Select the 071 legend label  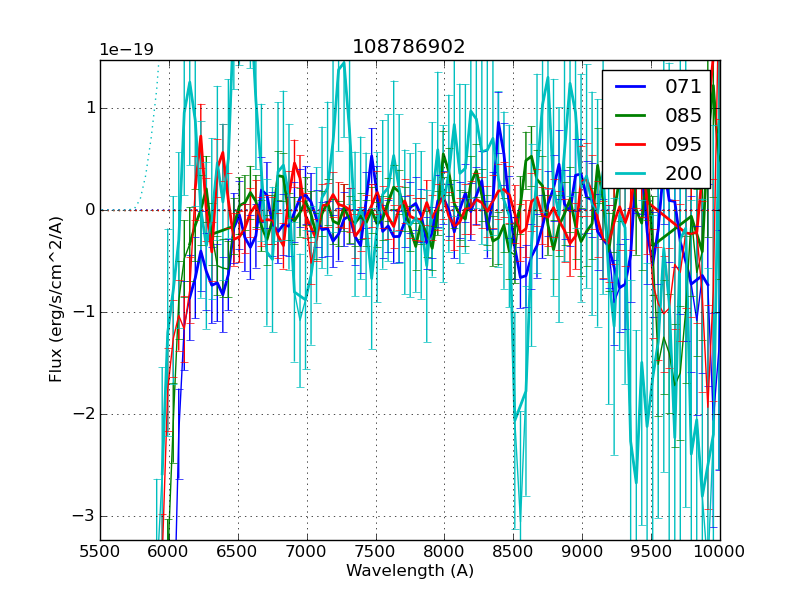(683, 87)
